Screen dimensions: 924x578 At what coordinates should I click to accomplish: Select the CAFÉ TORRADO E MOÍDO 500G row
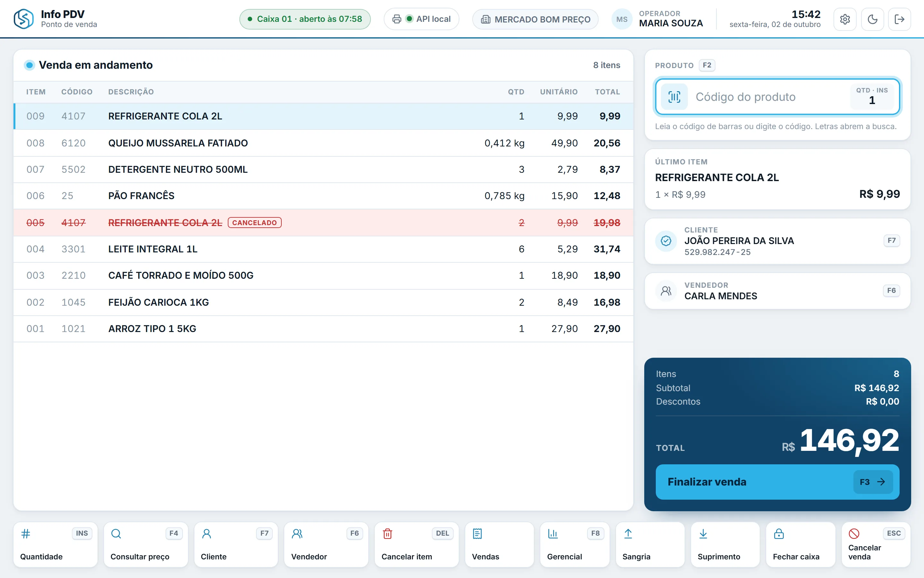[323, 276]
